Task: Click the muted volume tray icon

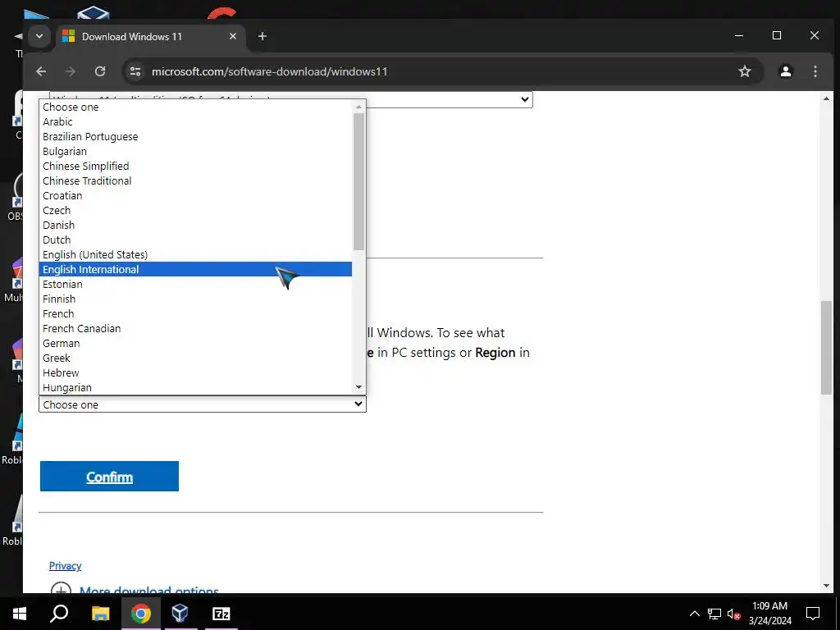Action: 734,614
